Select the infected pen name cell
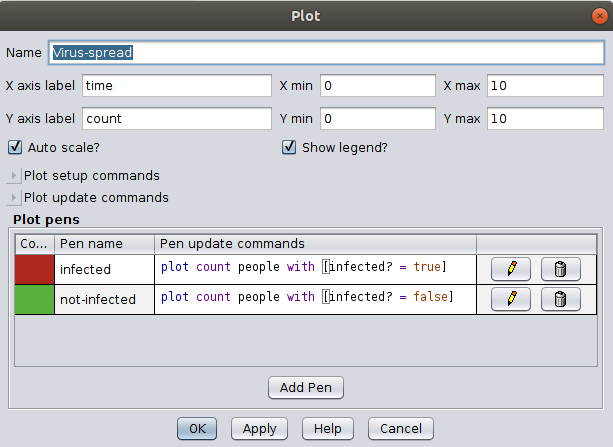 click(x=104, y=269)
